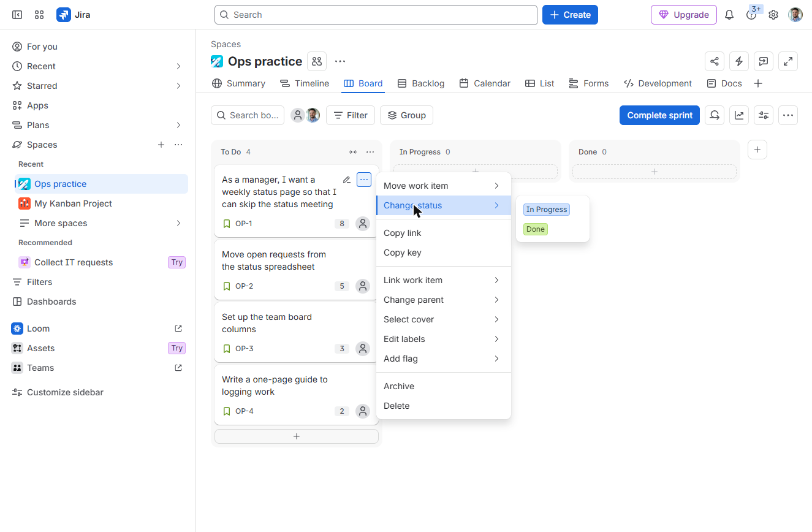The height and width of the screenshot is (532, 812).
Task: Switch to the Timeline tab
Action: point(305,83)
